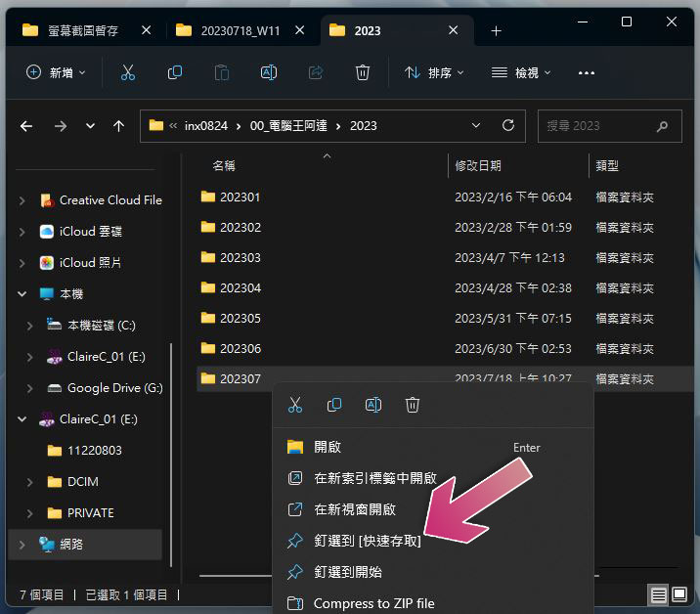Switch to the 20230718_W11 tab
700x614 pixels.
[241, 31]
